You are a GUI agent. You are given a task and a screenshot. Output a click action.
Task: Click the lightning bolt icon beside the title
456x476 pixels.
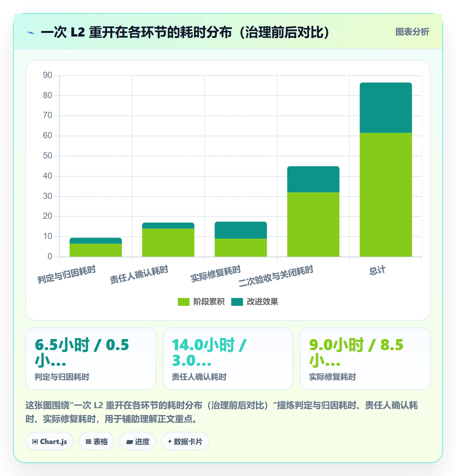(31, 33)
